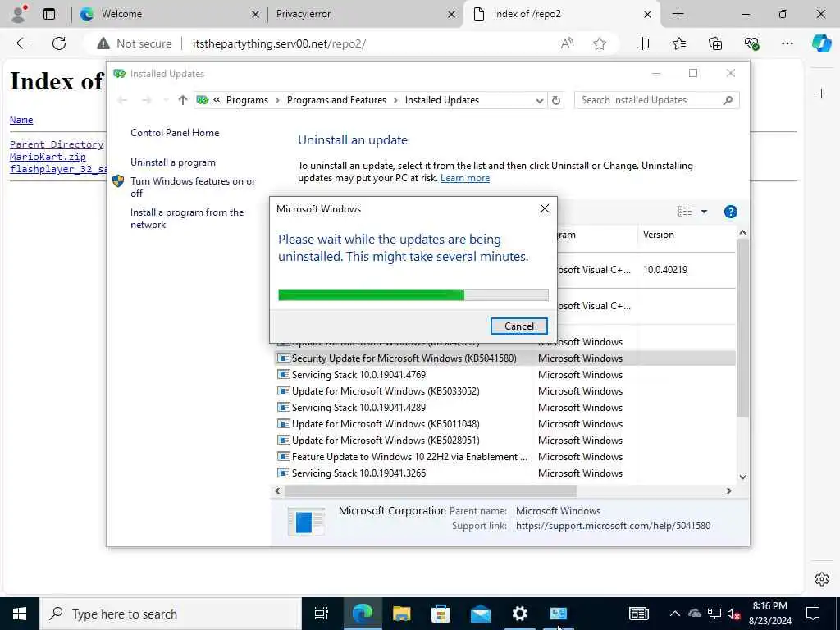Image resolution: width=840 pixels, height=630 pixels.
Task: Click the Edge back arrow
Action: (x=23, y=43)
